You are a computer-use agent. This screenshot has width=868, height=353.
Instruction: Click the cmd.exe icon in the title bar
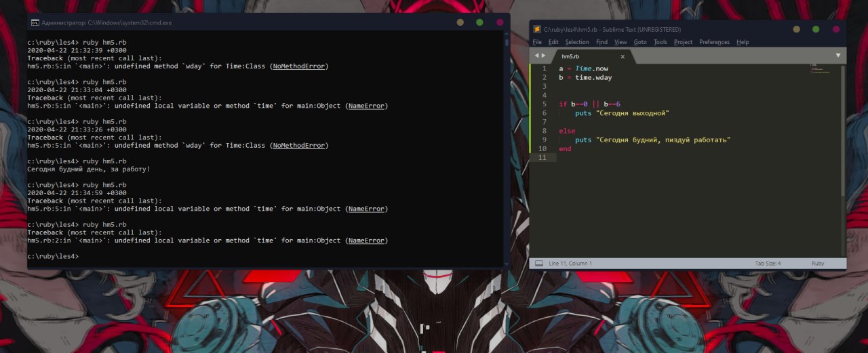coord(35,22)
